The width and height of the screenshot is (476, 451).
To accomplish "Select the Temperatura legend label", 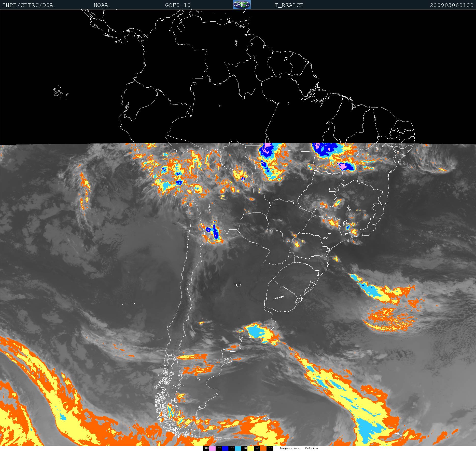I will tap(289, 448).
